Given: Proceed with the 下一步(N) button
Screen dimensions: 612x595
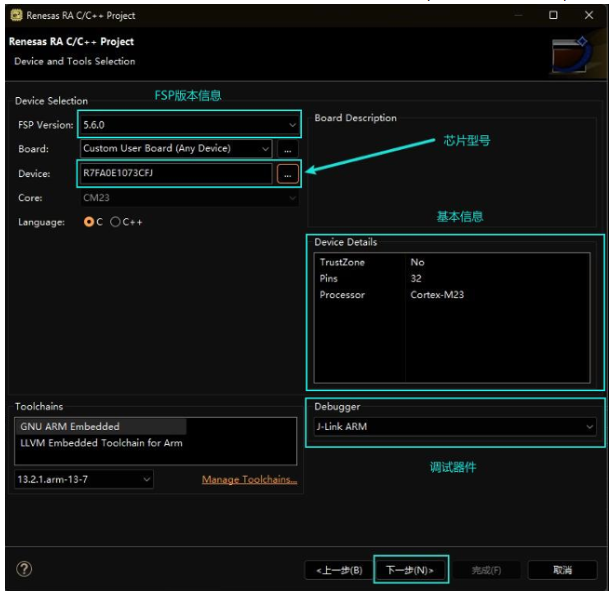Looking at the screenshot, I should coord(410,570).
